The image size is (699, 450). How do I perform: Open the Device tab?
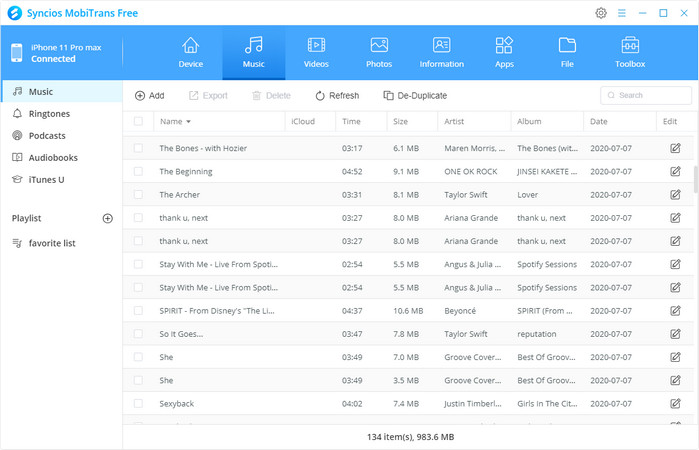[x=191, y=53]
